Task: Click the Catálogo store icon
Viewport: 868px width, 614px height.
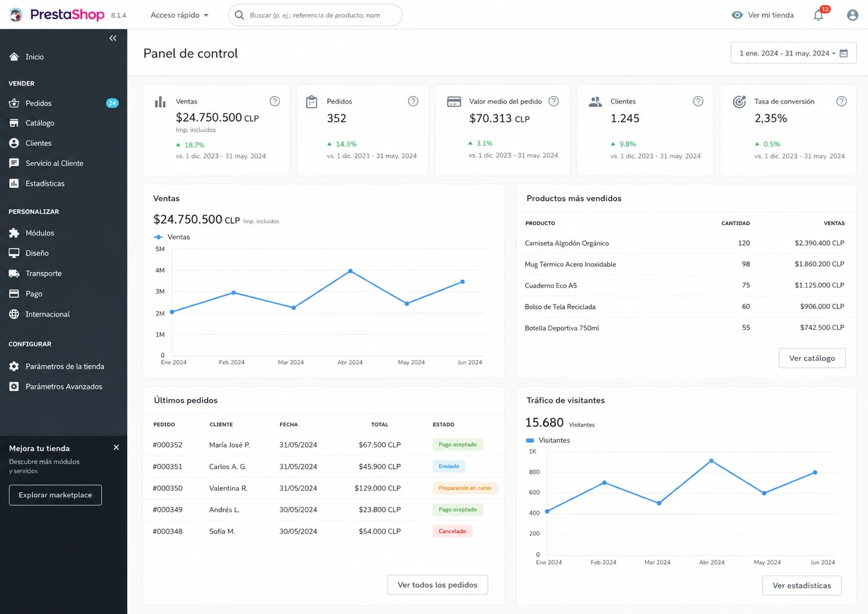Action: click(14, 123)
